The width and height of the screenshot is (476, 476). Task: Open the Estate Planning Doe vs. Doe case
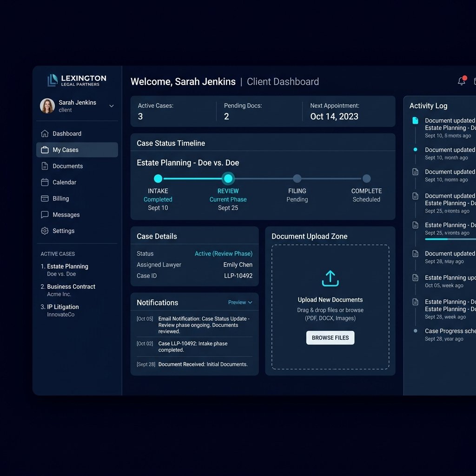coord(65,270)
